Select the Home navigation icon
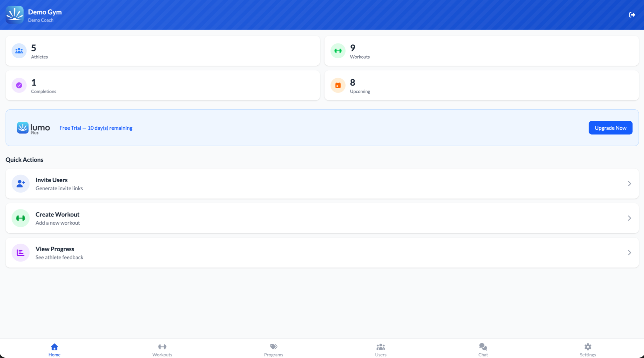 pyautogui.click(x=54, y=347)
